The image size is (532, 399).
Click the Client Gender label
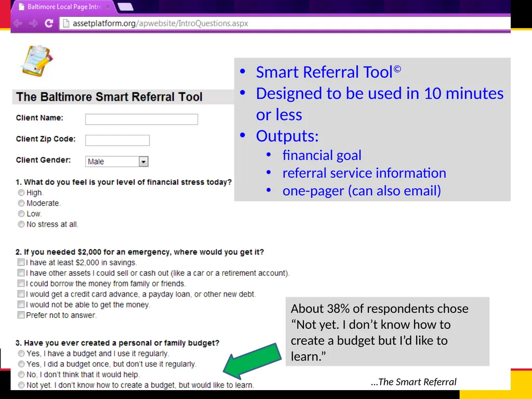44,160
